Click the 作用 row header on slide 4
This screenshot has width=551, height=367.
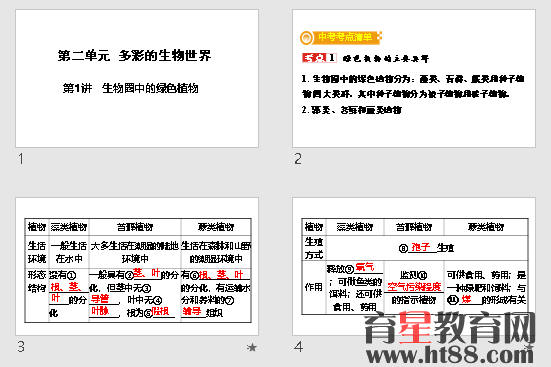(314, 287)
